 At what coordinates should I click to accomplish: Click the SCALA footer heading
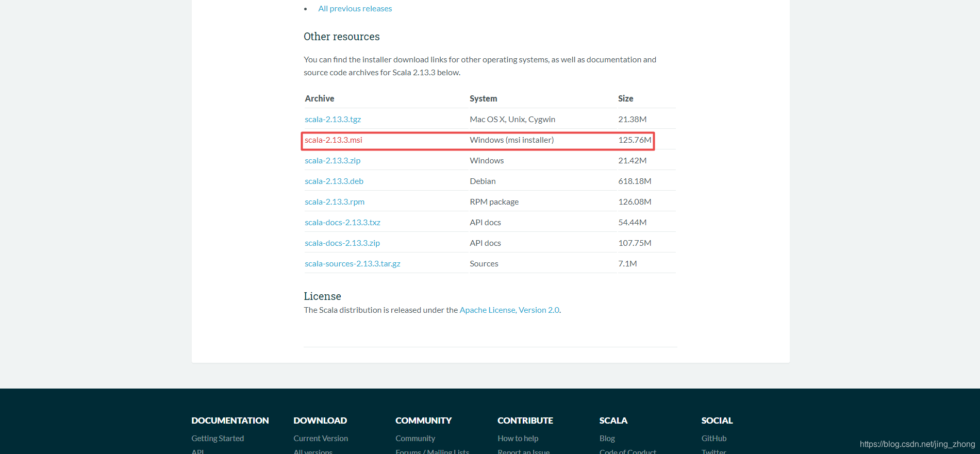pyautogui.click(x=613, y=421)
